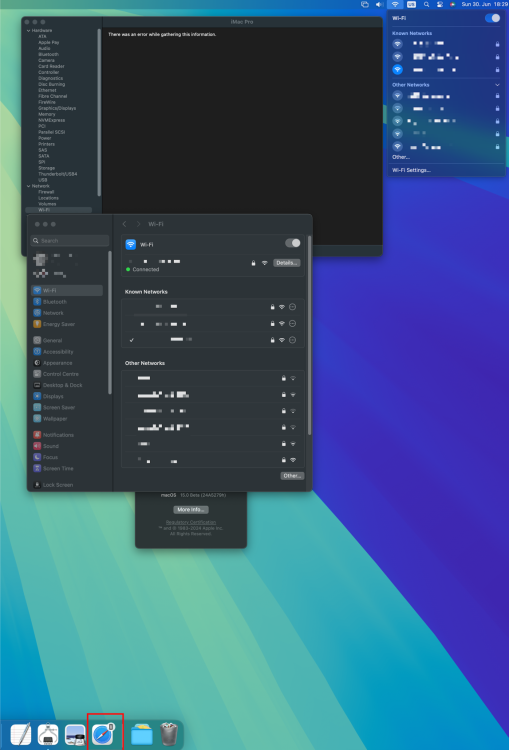This screenshot has height=750, width=509.
Task: Select Firewall in System Information sidebar
Action: coord(46,192)
